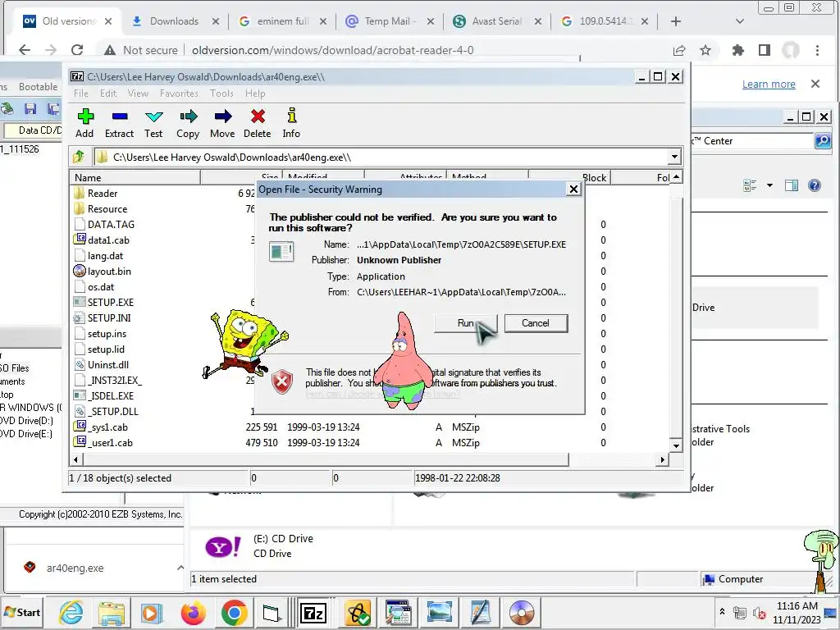Close the Security Warning dialog with X
The width and height of the screenshot is (840, 630).
573,189
